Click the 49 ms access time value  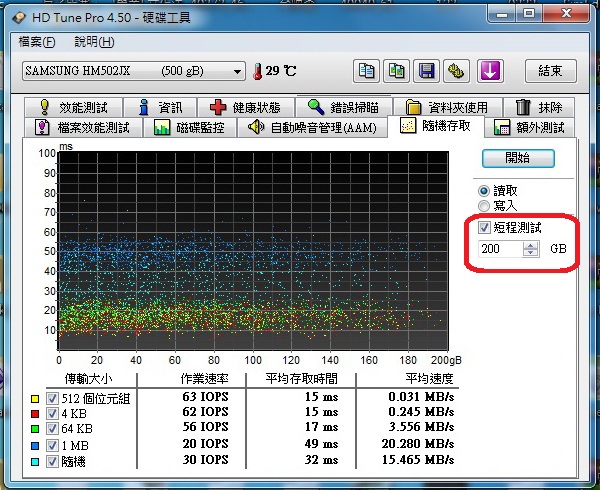click(321, 444)
